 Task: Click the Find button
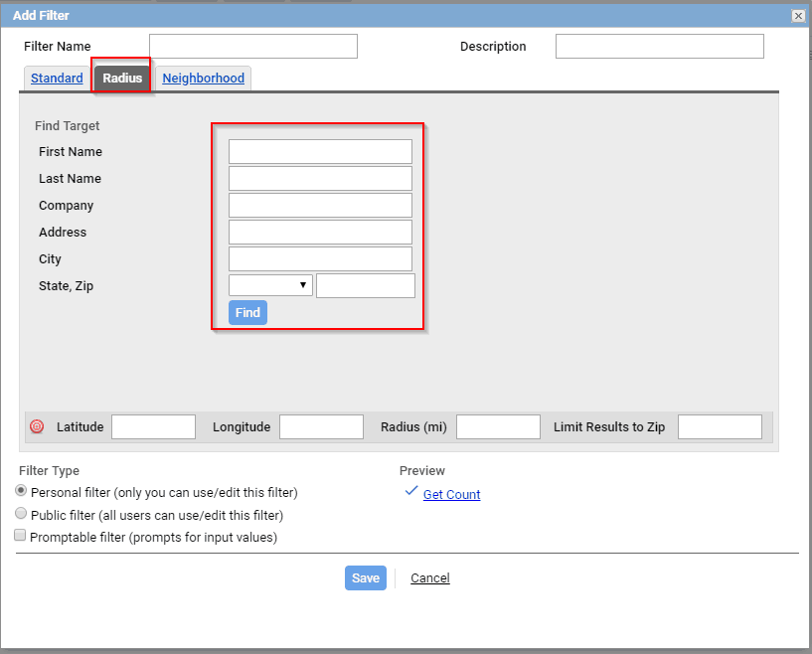(x=247, y=313)
